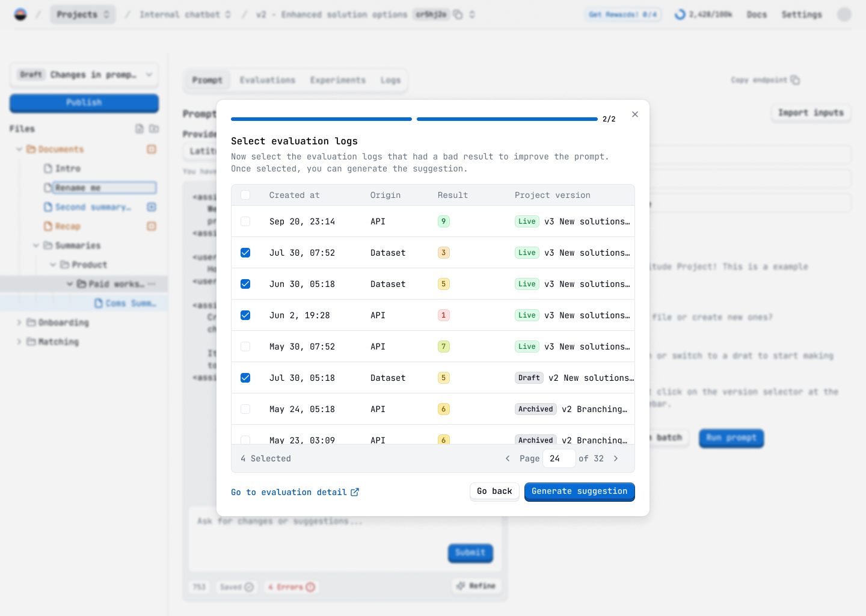Collapse the Documents folder

19,149
